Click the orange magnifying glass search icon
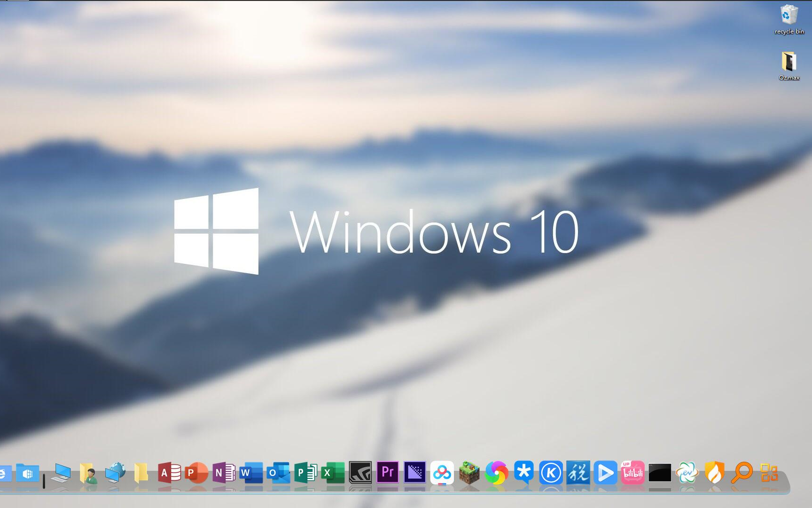The width and height of the screenshot is (812, 508). [742, 473]
